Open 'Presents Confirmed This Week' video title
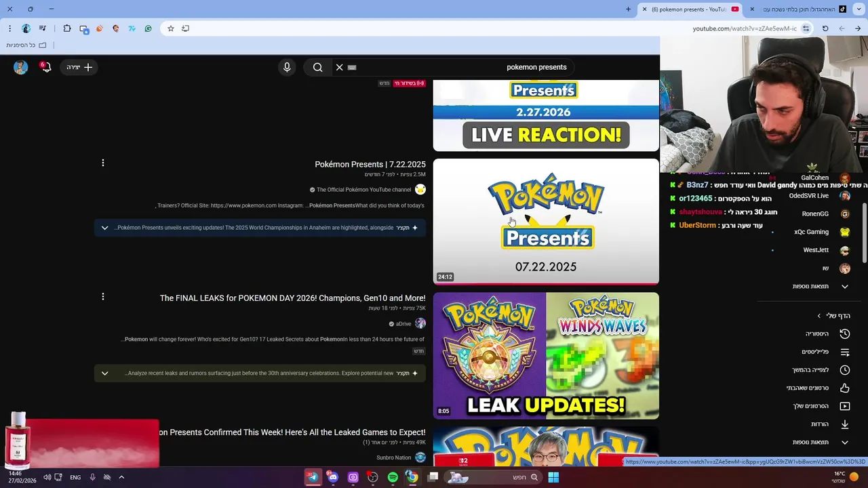Image resolution: width=868 pixels, height=488 pixels. [293, 432]
